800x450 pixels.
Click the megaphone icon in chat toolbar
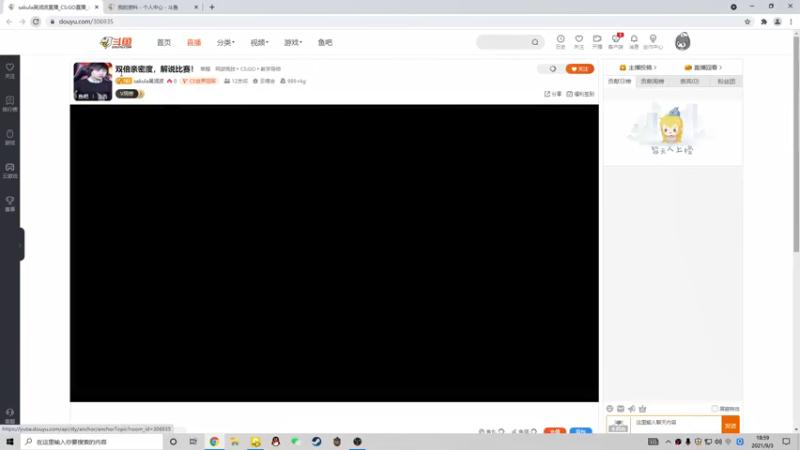tap(632, 409)
